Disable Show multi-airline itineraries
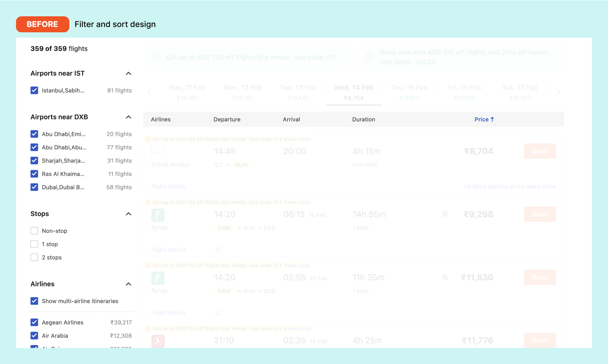 (34, 301)
